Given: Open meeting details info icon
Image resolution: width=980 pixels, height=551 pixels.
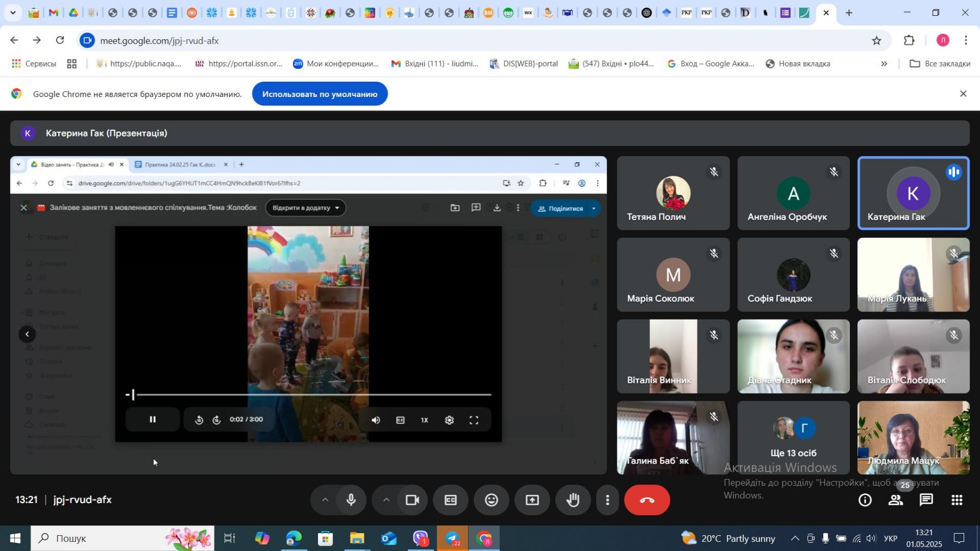Looking at the screenshot, I should point(865,500).
